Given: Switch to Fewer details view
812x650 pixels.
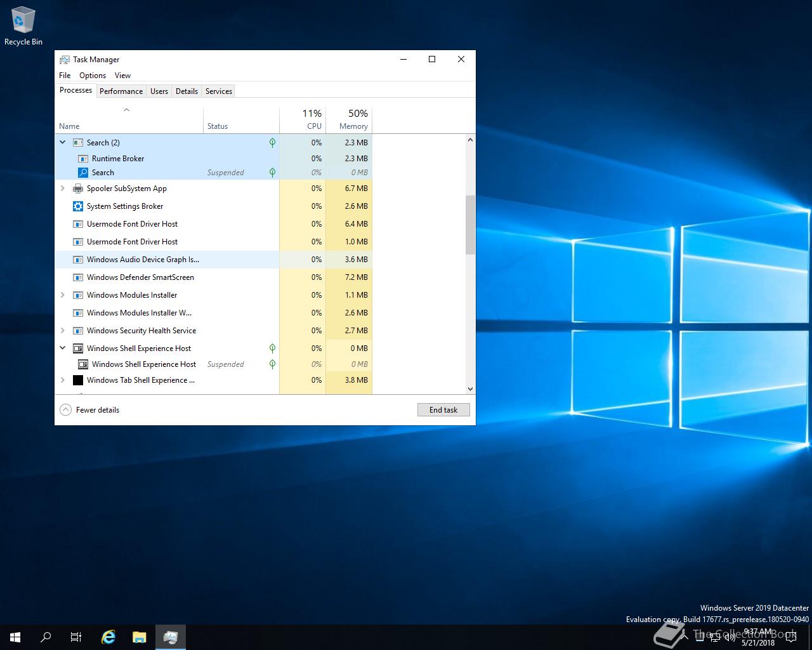Looking at the screenshot, I should 89,410.
